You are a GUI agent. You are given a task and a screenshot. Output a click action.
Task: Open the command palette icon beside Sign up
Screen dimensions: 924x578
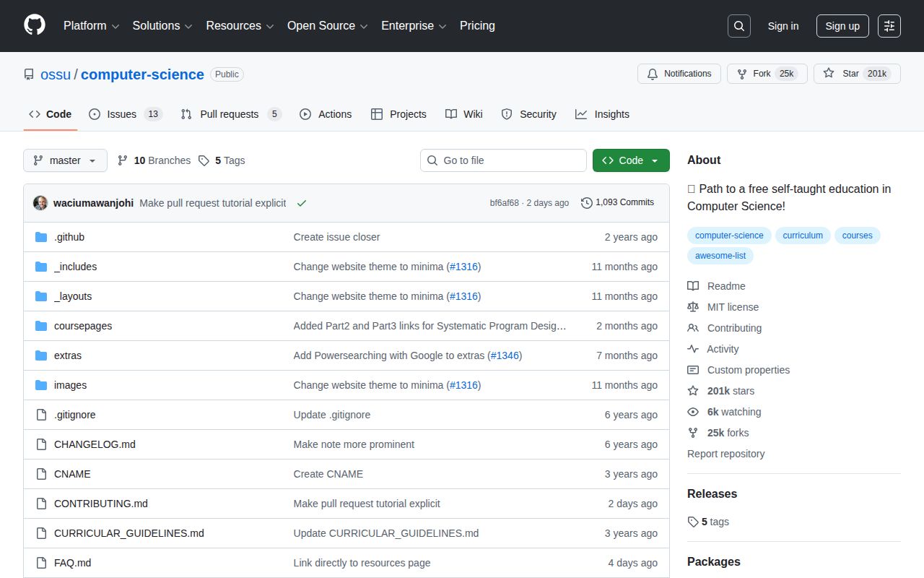pyautogui.click(x=889, y=26)
